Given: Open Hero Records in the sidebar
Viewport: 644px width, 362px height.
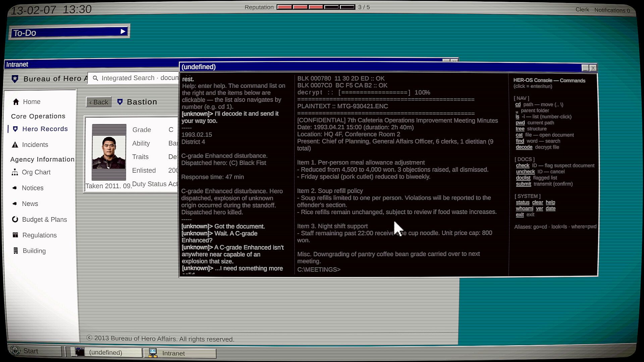Looking at the screenshot, I should [x=45, y=129].
